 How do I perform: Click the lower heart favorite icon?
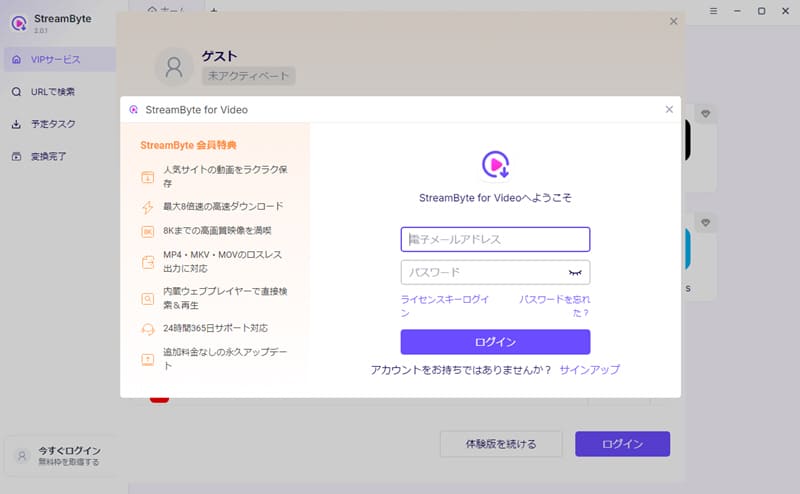[x=706, y=223]
